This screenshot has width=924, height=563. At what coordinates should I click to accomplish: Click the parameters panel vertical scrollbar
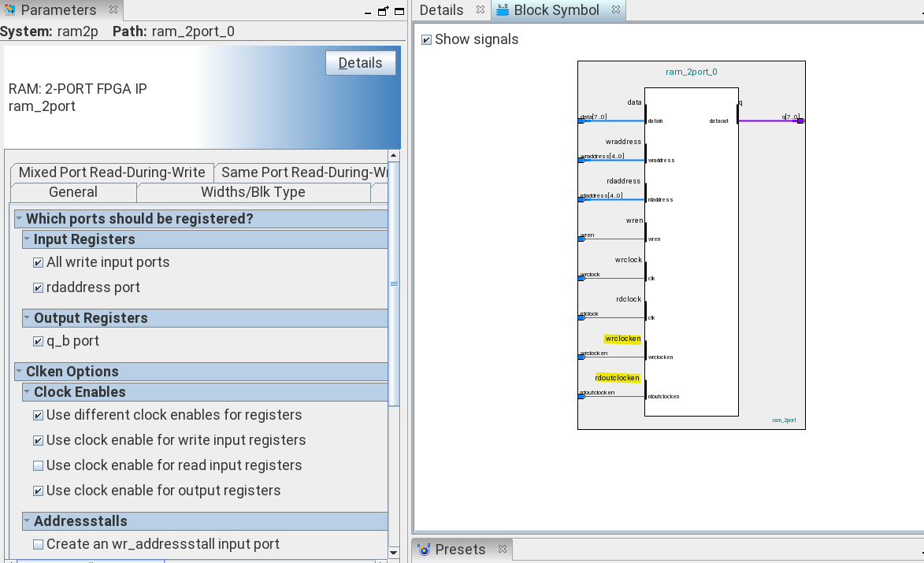coord(394,284)
